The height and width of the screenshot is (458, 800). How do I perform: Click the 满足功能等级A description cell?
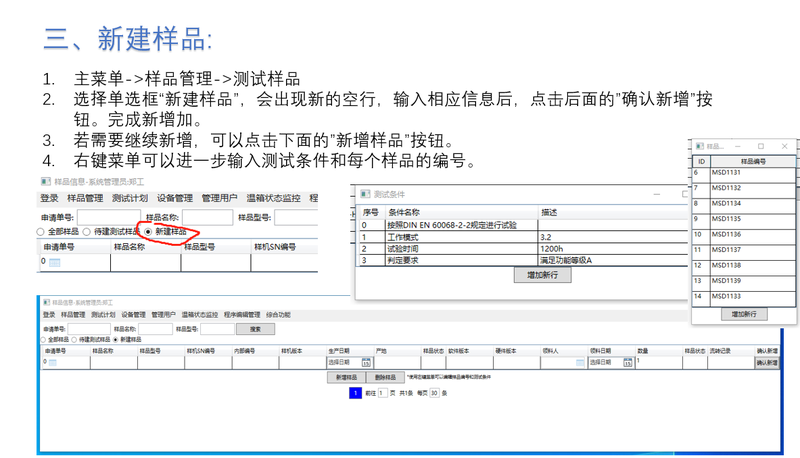coord(613,261)
